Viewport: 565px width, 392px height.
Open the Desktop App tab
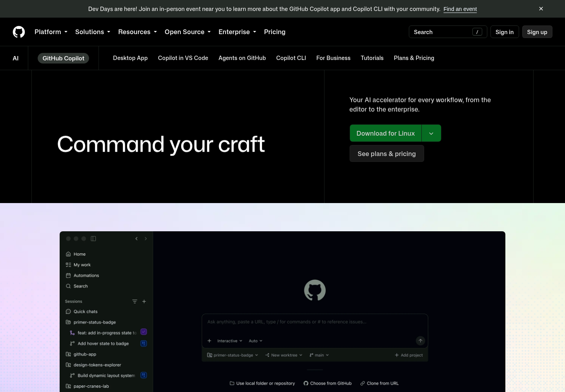[130, 58]
